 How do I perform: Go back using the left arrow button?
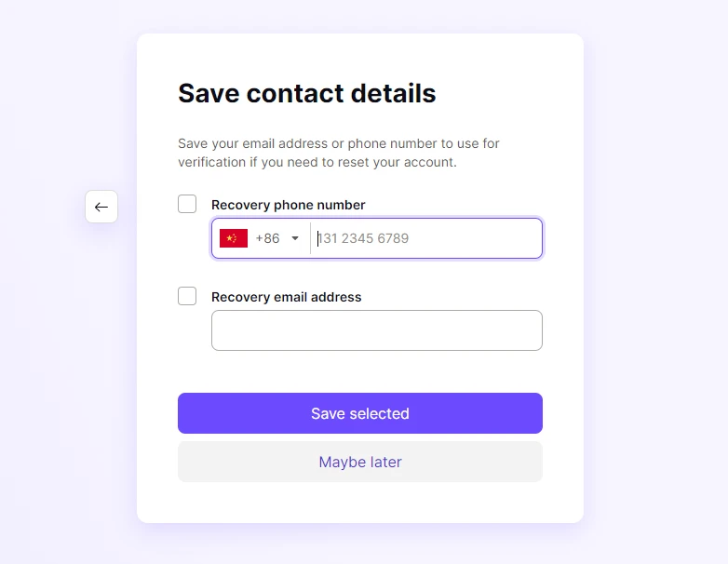click(101, 207)
